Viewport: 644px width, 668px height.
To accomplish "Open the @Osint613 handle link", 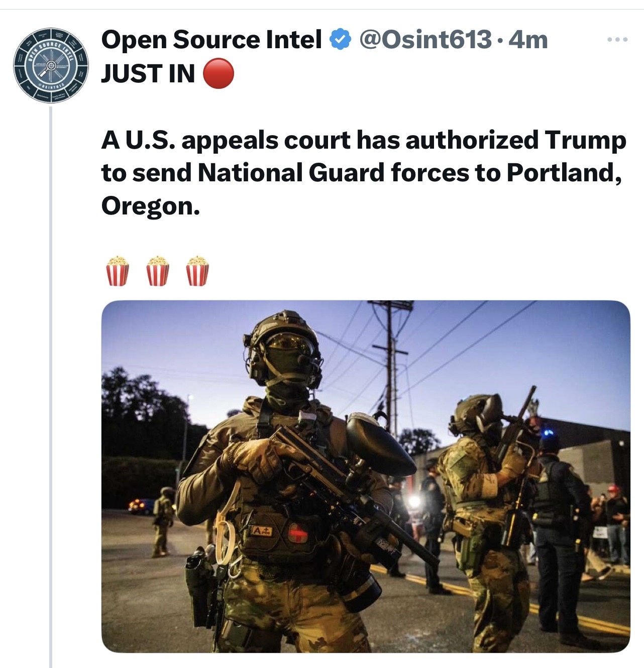I will tap(425, 40).
